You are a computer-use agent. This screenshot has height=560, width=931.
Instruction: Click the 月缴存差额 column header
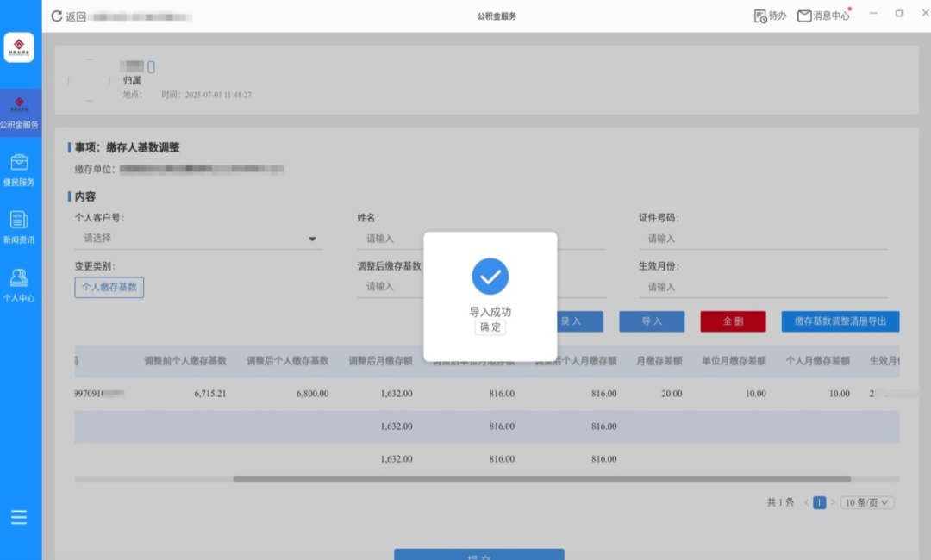click(x=659, y=361)
